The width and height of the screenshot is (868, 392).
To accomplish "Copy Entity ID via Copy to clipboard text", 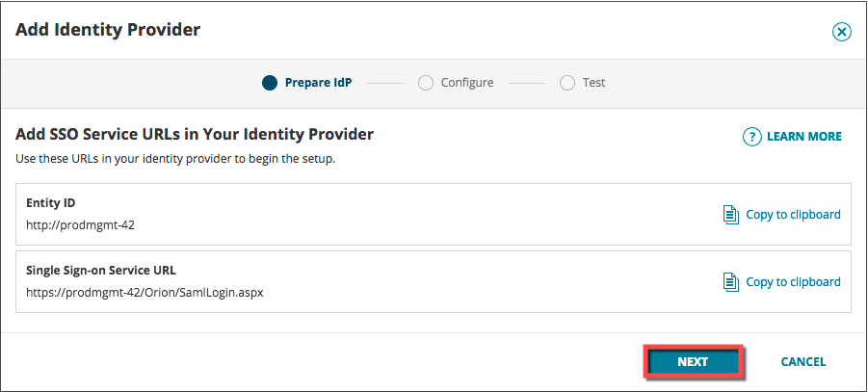I will click(793, 214).
